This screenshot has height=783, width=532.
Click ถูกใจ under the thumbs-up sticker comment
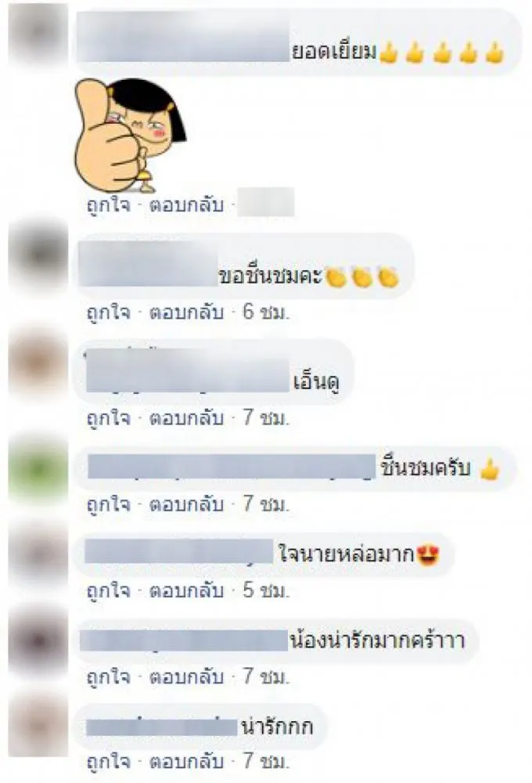pos(108,204)
